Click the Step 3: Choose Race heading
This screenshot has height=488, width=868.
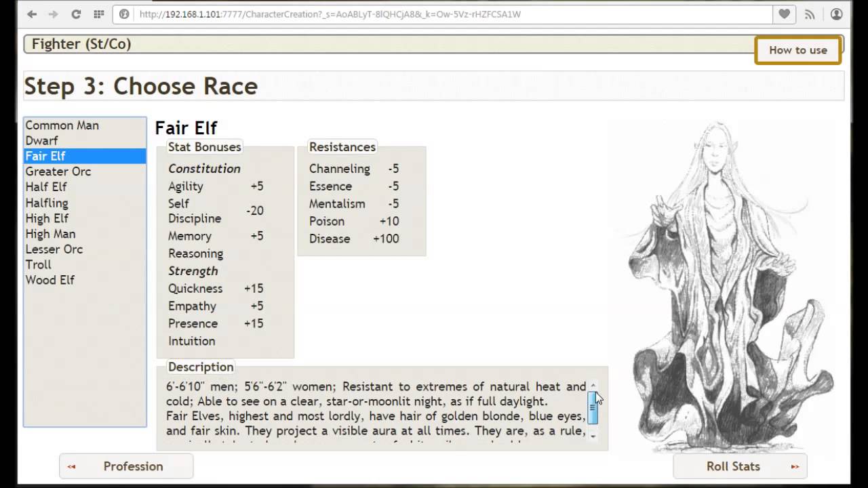click(x=141, y=87)
